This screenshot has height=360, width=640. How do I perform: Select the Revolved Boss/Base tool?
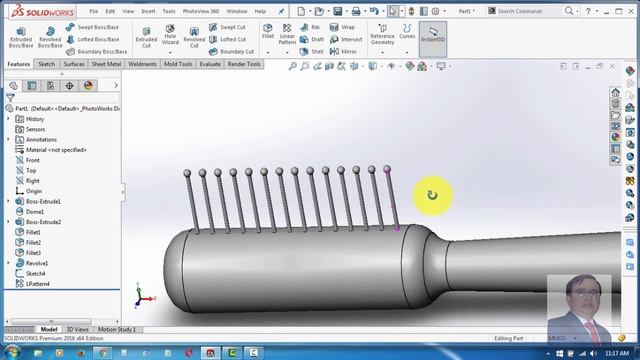click(x=50, y=37)
